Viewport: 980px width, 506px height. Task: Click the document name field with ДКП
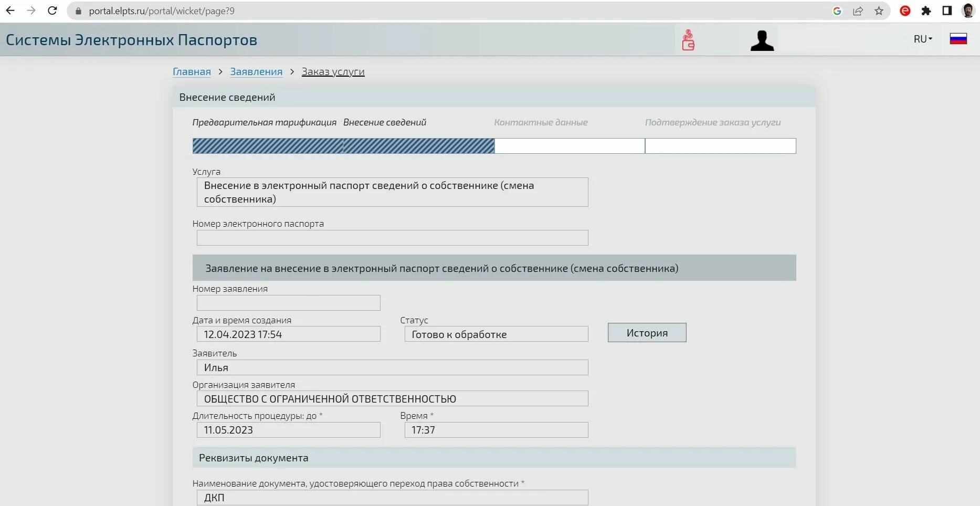(x=392, y=498)
